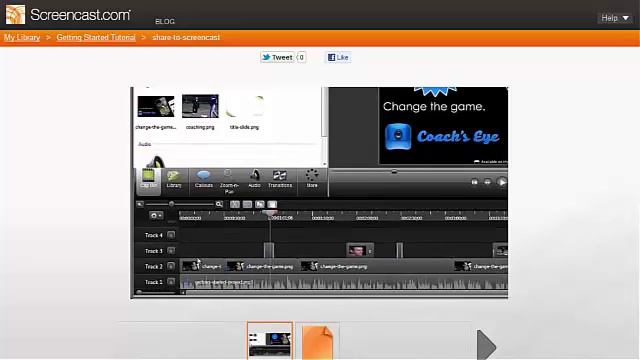Select the first screenshot thumbnail in the bottom strip
The height and width of the screenshot is (360, 640).
[270, 341]
